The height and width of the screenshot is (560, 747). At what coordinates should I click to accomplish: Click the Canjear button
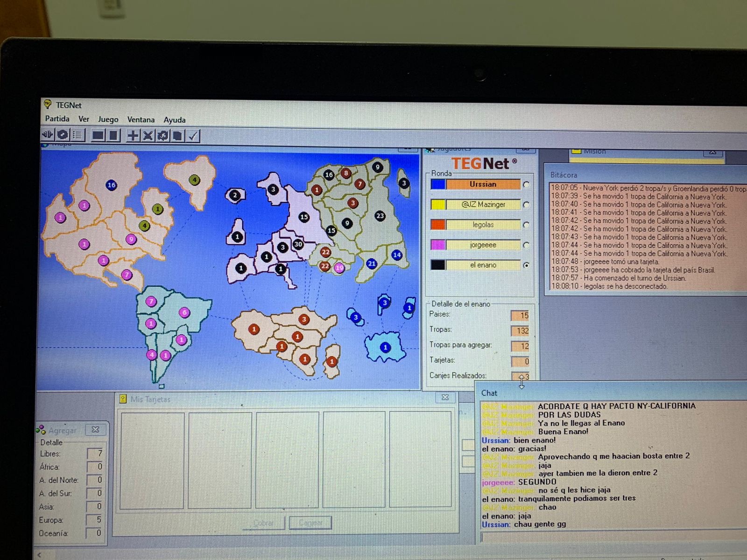pos(310,523)
